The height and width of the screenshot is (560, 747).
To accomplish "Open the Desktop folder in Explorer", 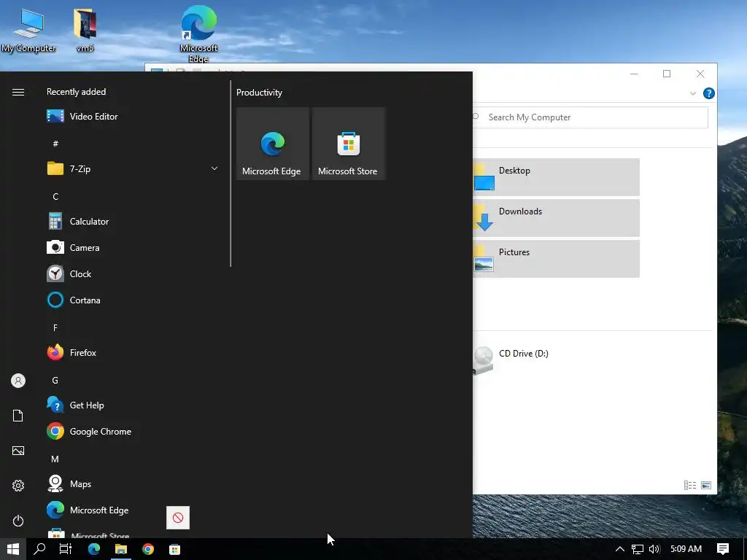I will click(556, 176).
